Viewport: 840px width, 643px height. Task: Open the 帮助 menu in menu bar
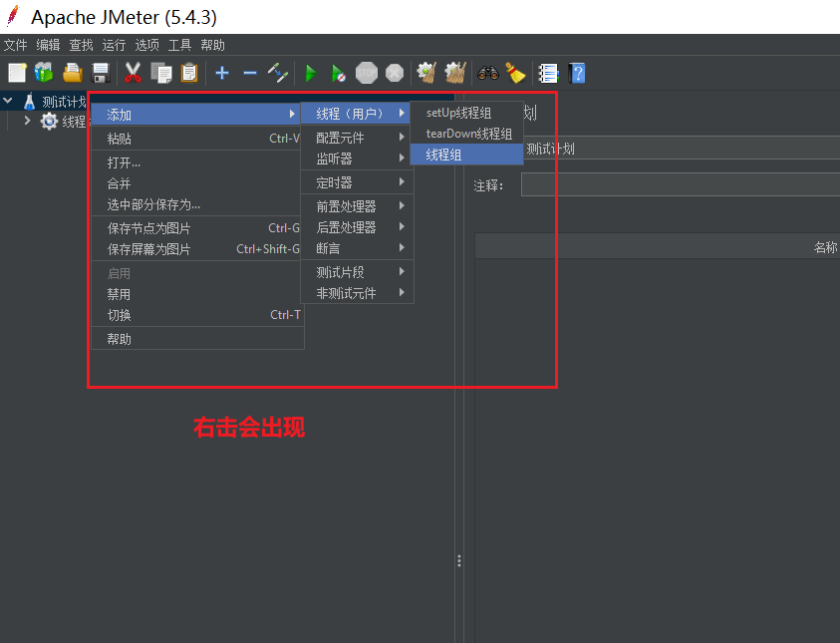click(x=212, y=45)
